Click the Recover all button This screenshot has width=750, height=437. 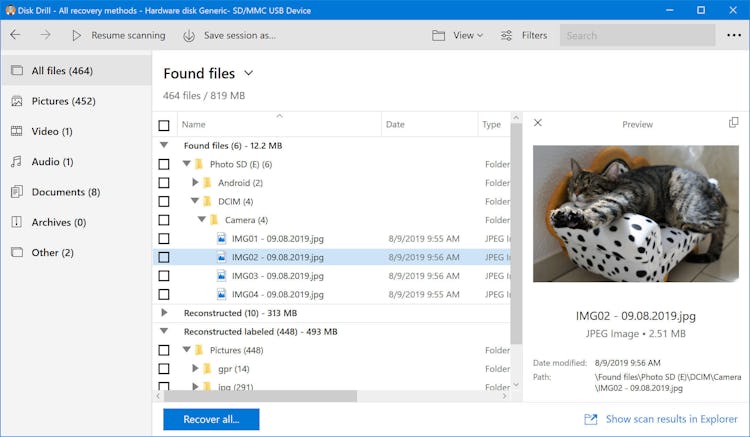click(x=211, y=419)
